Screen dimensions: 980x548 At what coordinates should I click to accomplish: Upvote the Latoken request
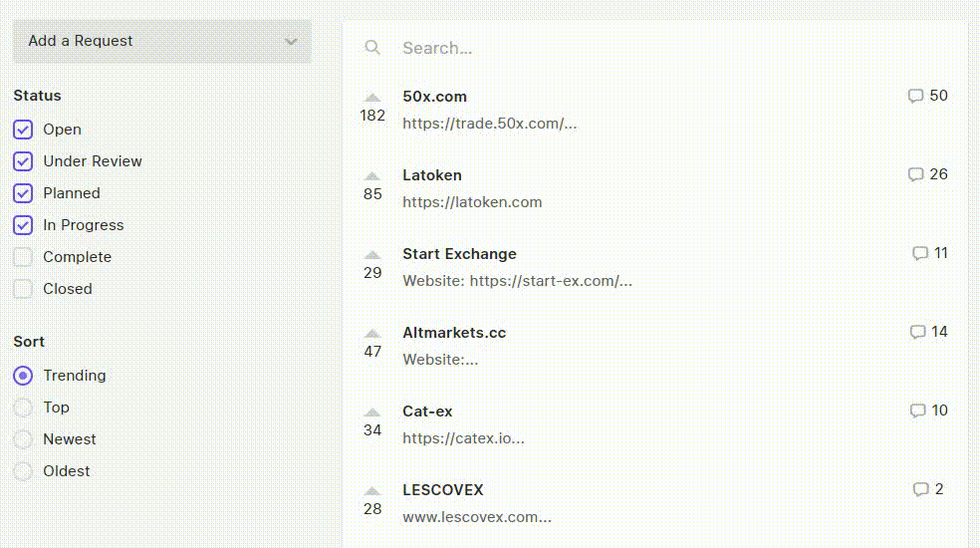coord(372,175)
